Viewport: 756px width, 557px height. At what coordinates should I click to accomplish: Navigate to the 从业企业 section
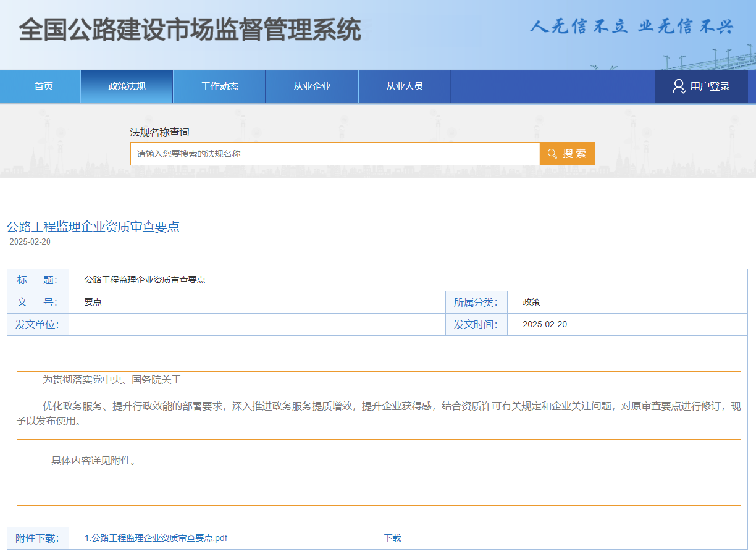pos(311,86)
